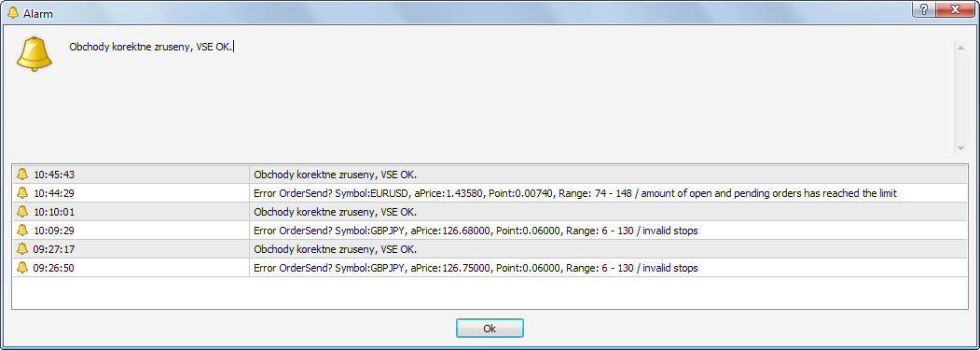
Task: Click the bell icon beside 10:44:29
Action: (22, 193)
